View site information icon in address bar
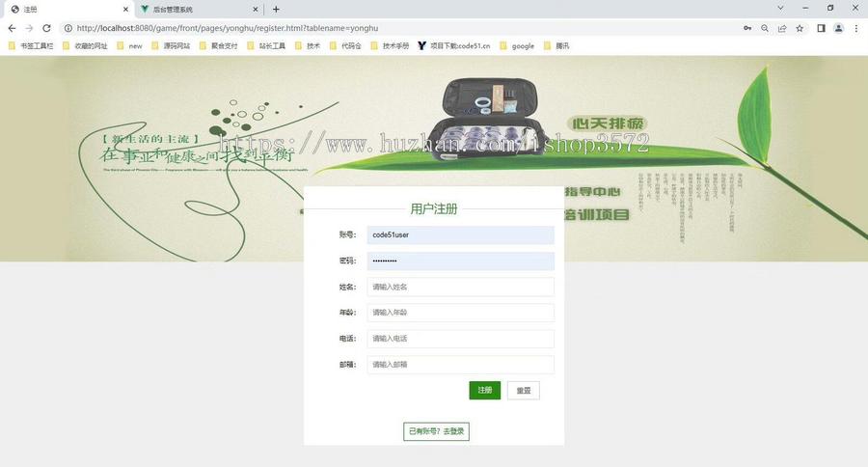Viewport: 868px width, 467px height. pos(68,28)
